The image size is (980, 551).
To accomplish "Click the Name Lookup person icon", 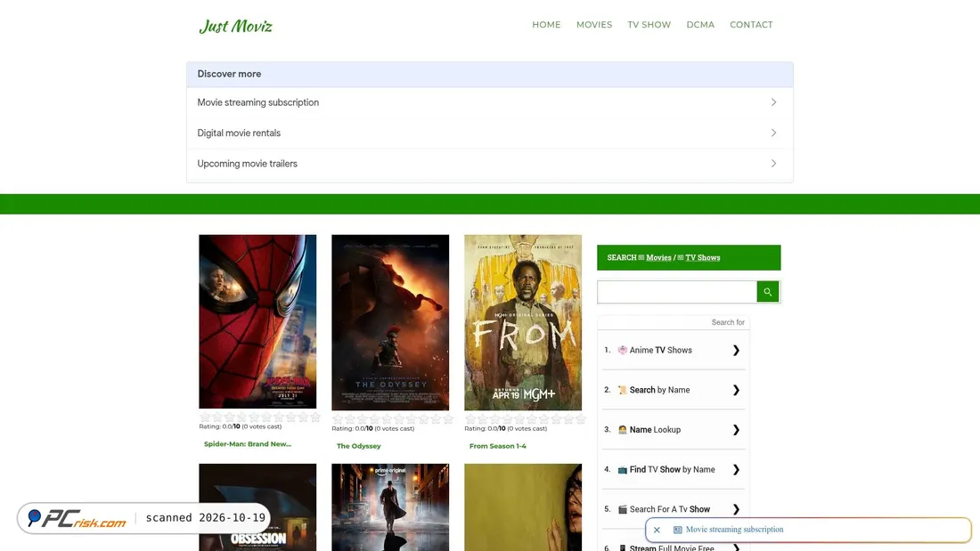I will (x=622, y=430).
